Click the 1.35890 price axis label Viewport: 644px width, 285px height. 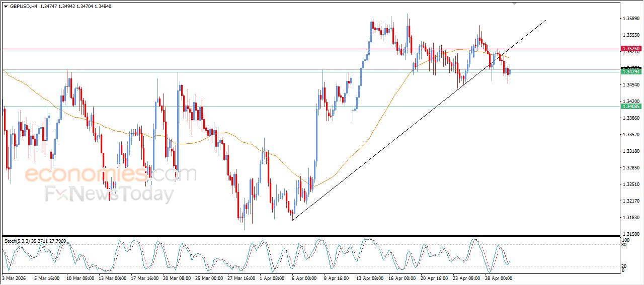(x=631, y=19)
